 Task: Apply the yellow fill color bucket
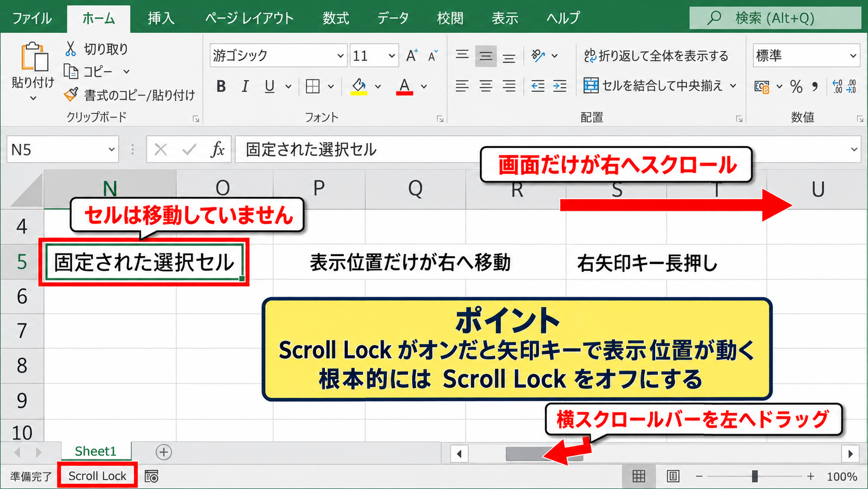(359, 86)
